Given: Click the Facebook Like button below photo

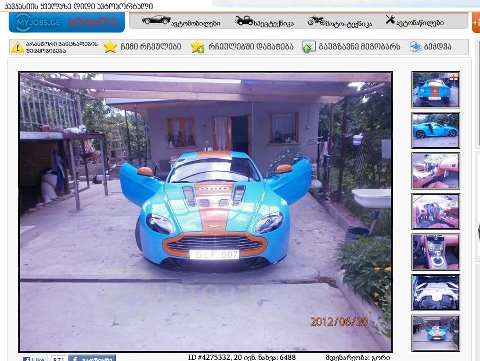Looking at the screenshot, I should pos(34,358).
